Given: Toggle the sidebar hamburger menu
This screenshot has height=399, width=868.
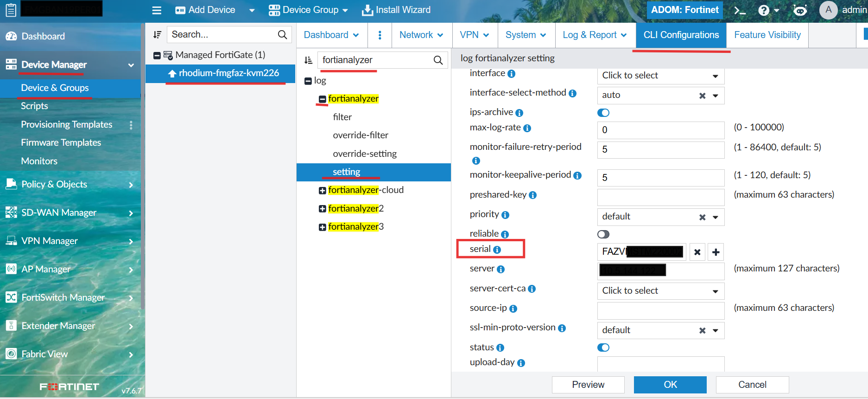Looking at the screenshot, I should coord(157,10).
